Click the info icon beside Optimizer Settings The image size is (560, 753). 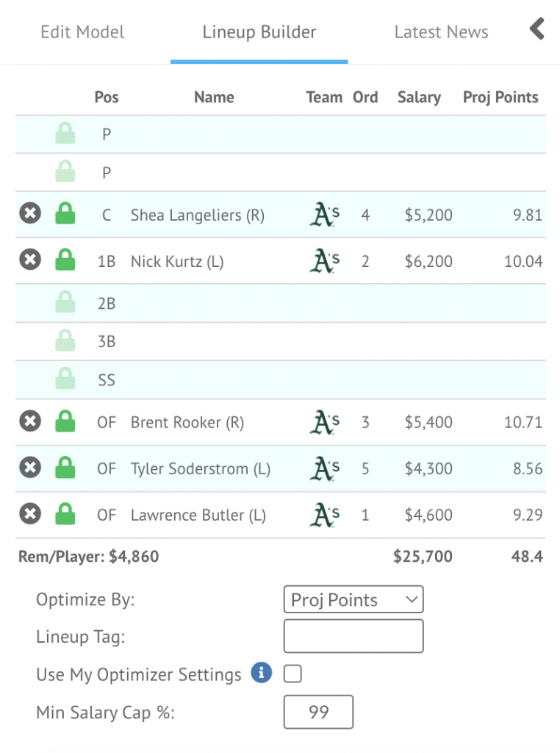[261, 673]
